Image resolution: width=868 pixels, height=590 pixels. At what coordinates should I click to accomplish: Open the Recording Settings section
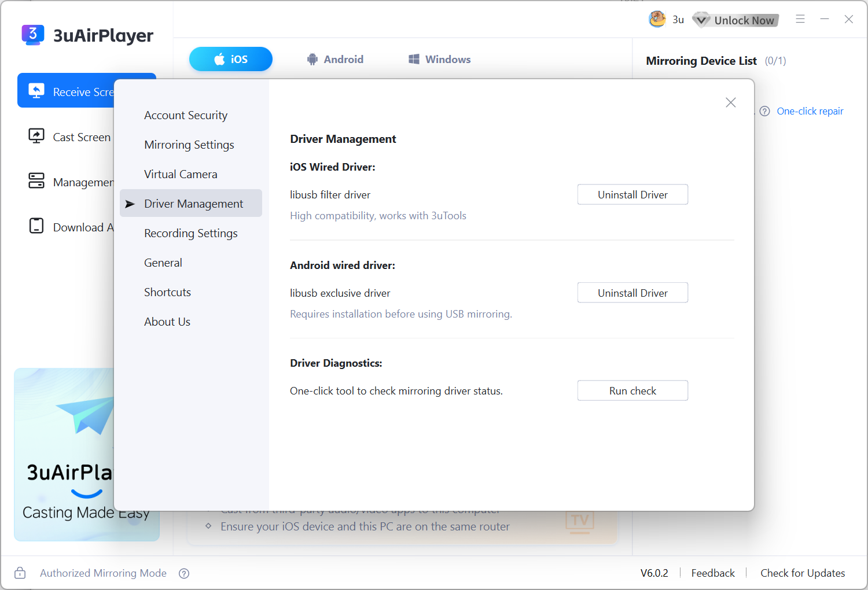click(x=190, y=233)
